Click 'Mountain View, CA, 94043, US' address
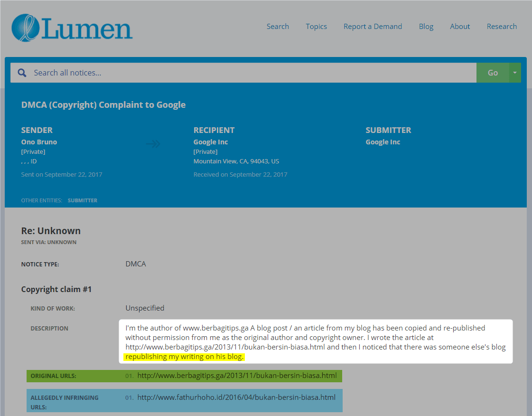The width and height of the screenshot is (532, 416). pyautogui.click(x=236, y=161)
